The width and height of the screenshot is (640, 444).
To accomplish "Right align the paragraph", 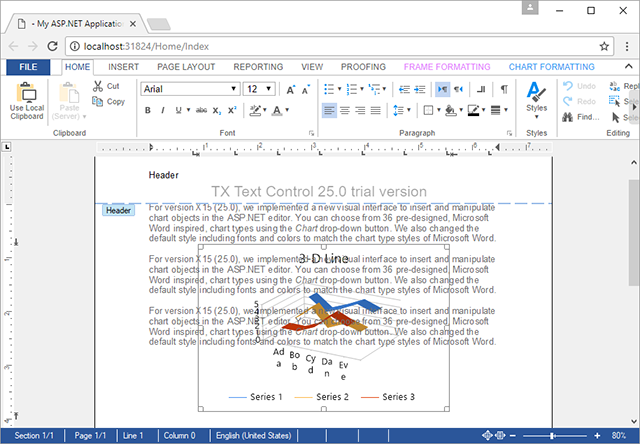I will tap(360, 110).
